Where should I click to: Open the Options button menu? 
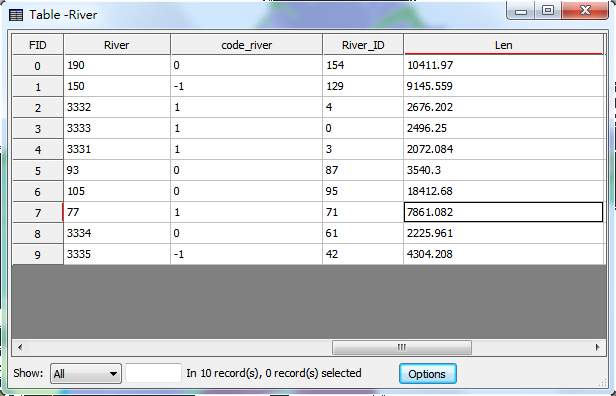click(x=428, y=374)
